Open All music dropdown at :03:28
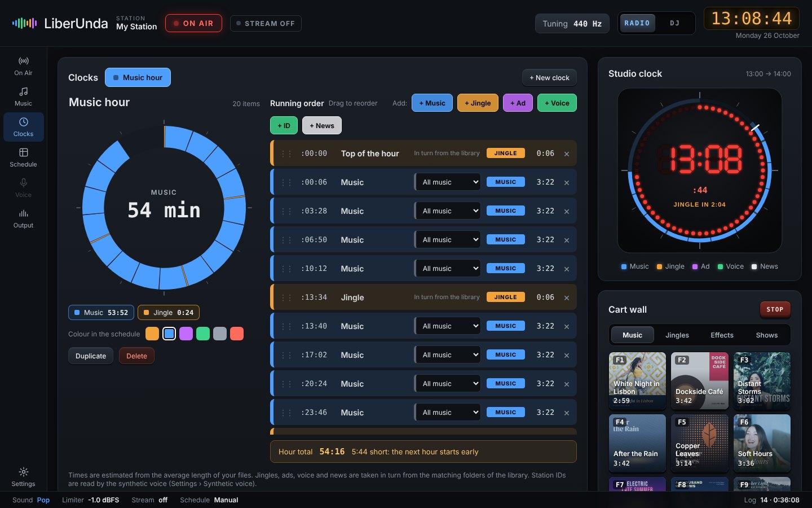 (x=448, y=211)
